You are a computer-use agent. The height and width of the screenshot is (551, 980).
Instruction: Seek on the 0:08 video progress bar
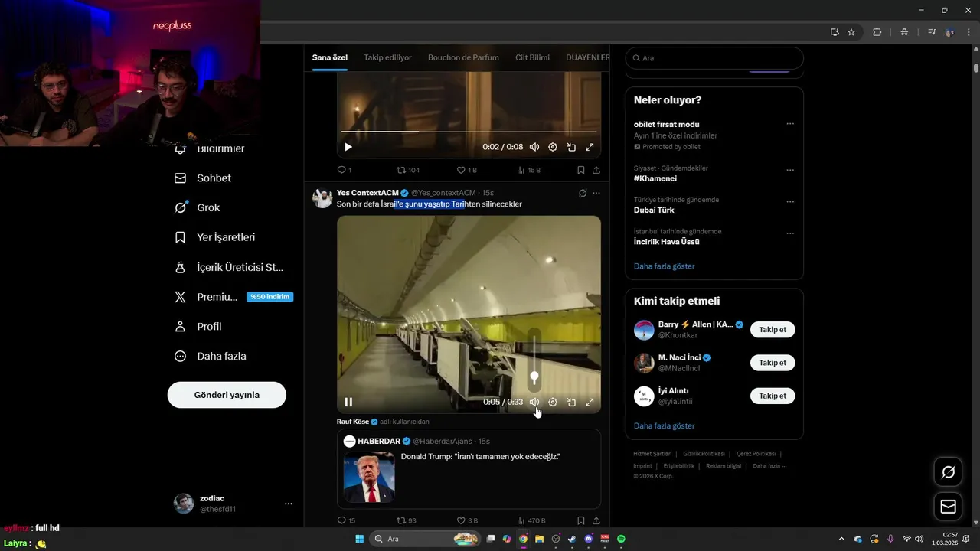(x=469, y=132)
